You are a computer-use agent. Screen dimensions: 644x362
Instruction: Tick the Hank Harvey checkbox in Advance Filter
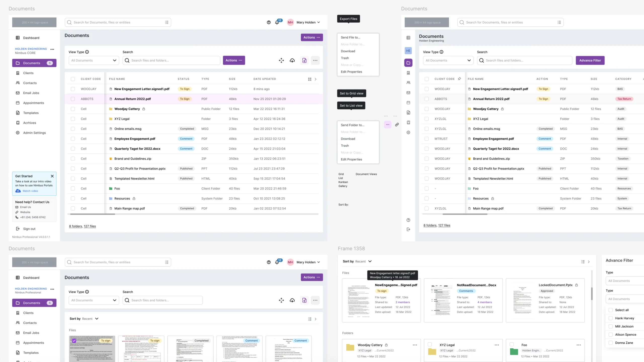point(611,318)
